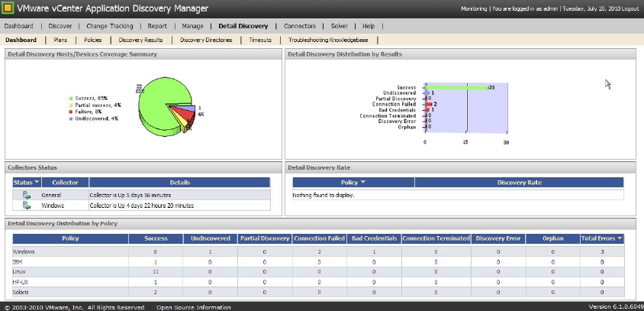
Task: Select the HP-UX policy row
Action: pos(318,282)
